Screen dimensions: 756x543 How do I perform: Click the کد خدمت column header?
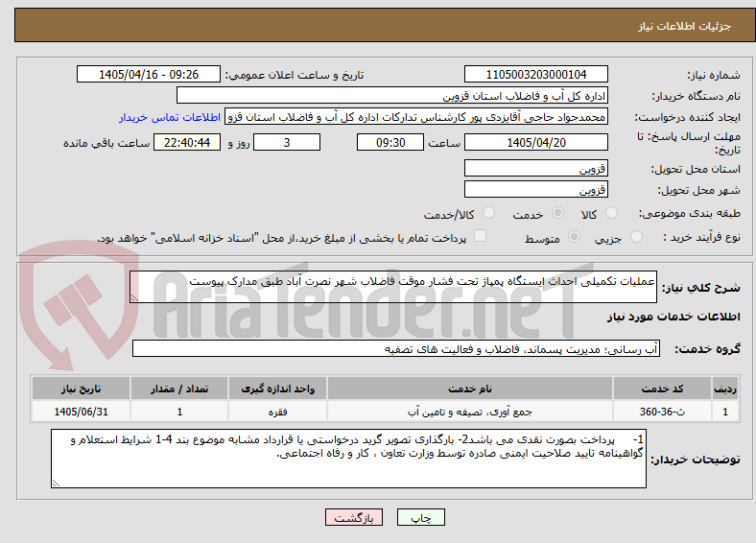(662, 389)
